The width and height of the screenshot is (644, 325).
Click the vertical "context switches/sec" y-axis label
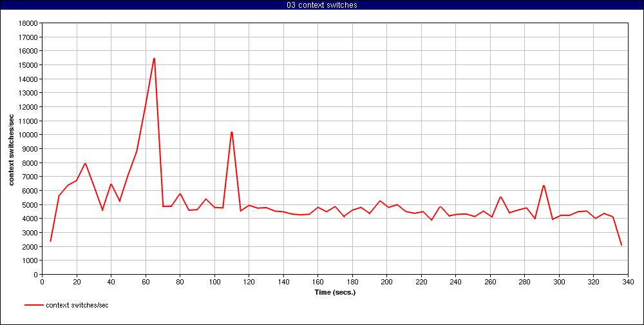(12, 150)
